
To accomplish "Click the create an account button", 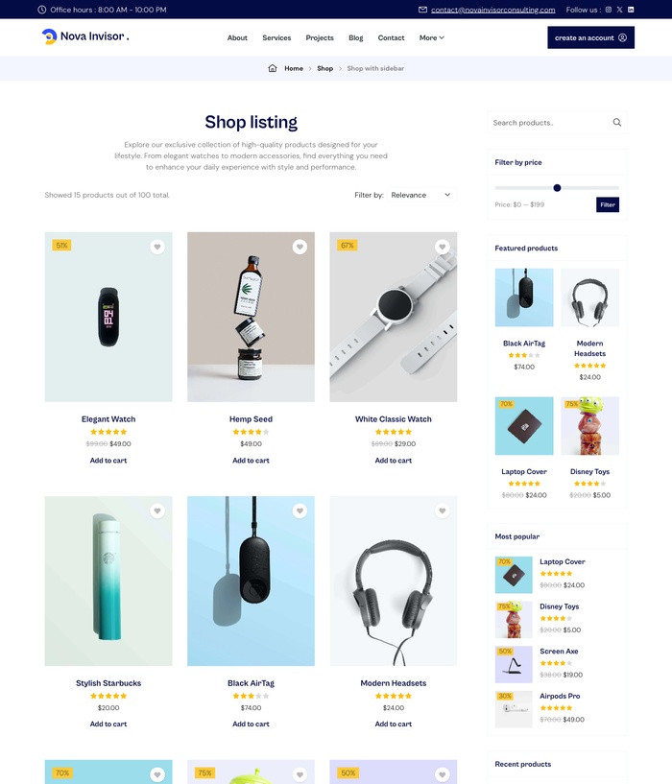I will click(591, 37).
